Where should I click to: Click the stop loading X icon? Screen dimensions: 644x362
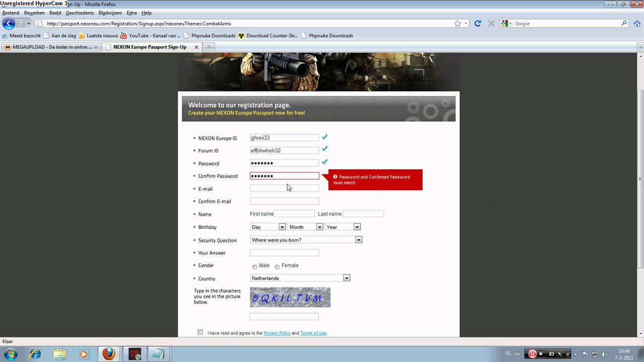[491, 23]
